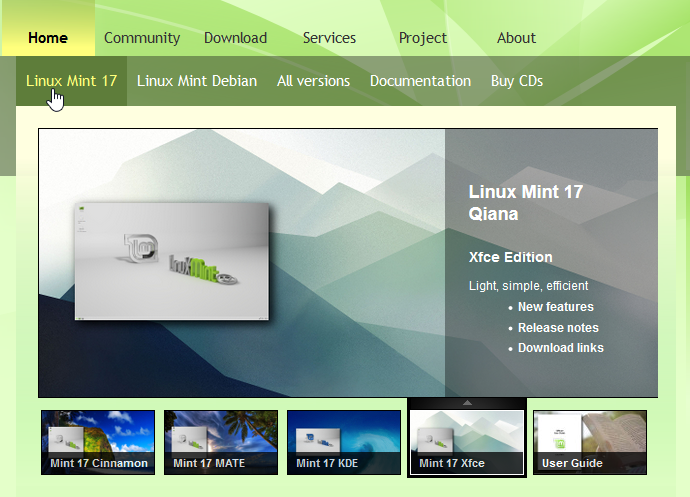Open the Release notes link
Viewport: 690px width, 497px height.
(558, 328)
